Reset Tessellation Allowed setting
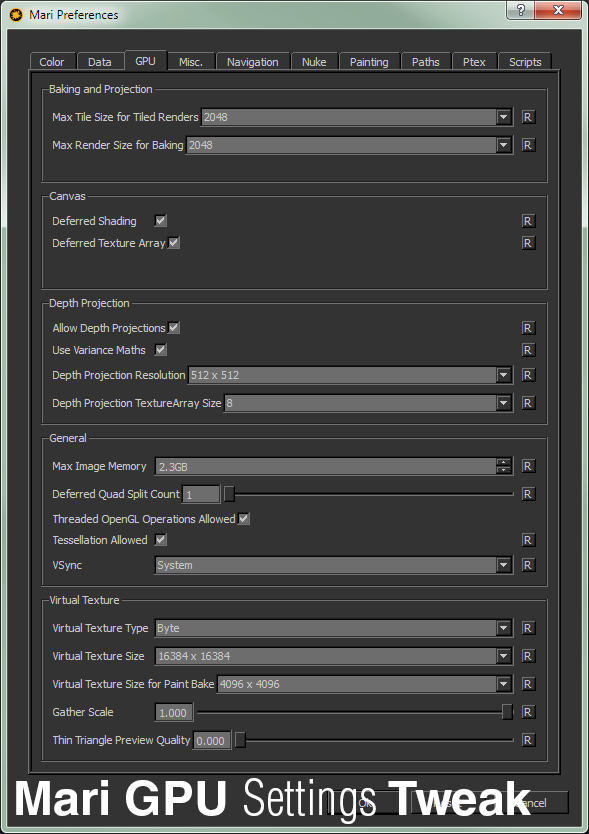 click(528, 540)
